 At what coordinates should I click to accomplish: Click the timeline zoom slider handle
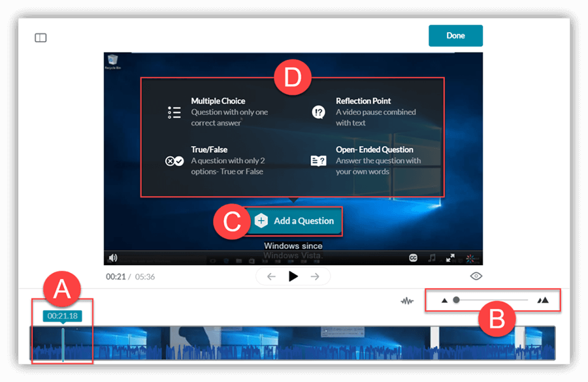[x=456, y=300]
